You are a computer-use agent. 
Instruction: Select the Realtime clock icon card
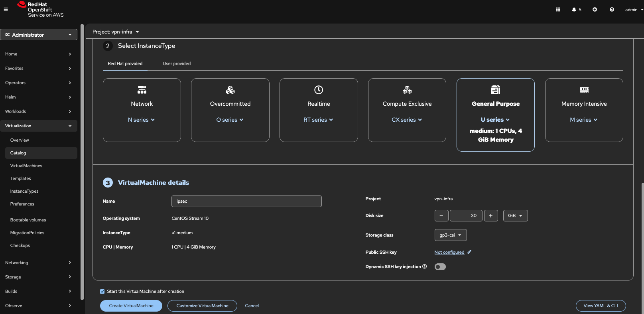point(319,90)
